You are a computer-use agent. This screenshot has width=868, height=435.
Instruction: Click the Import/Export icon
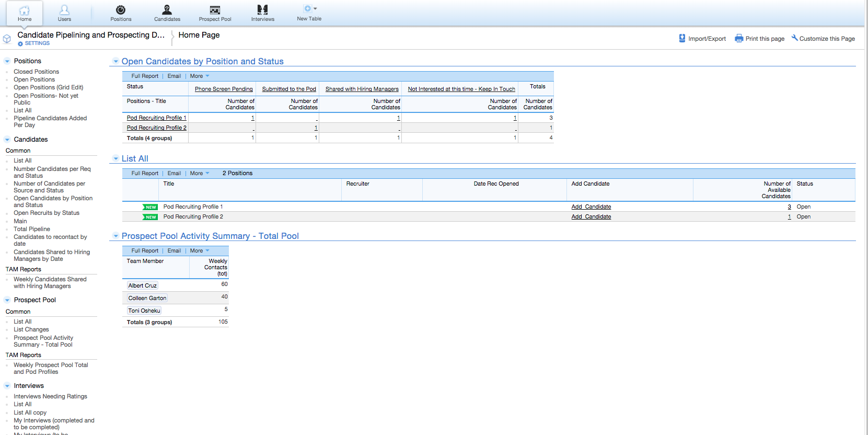(682, 38)
